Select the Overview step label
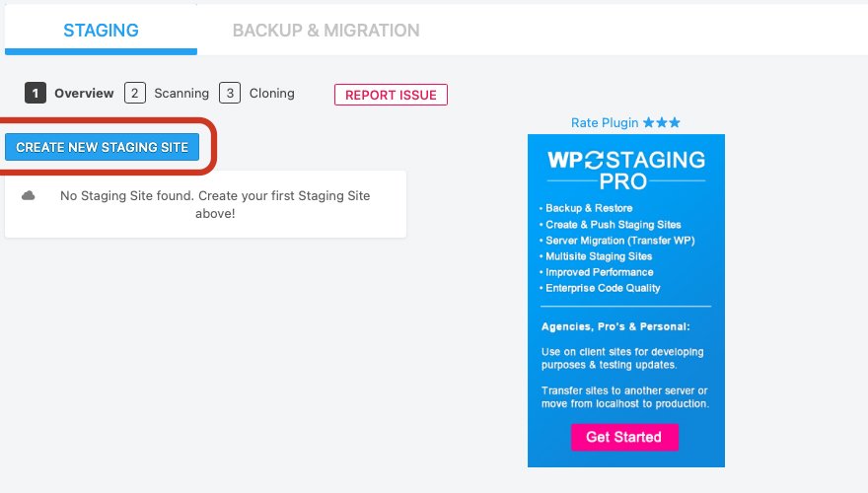Image resolution: width=868 pixels, height=493 pixels. pyautogui.click(x=84, y=94)
